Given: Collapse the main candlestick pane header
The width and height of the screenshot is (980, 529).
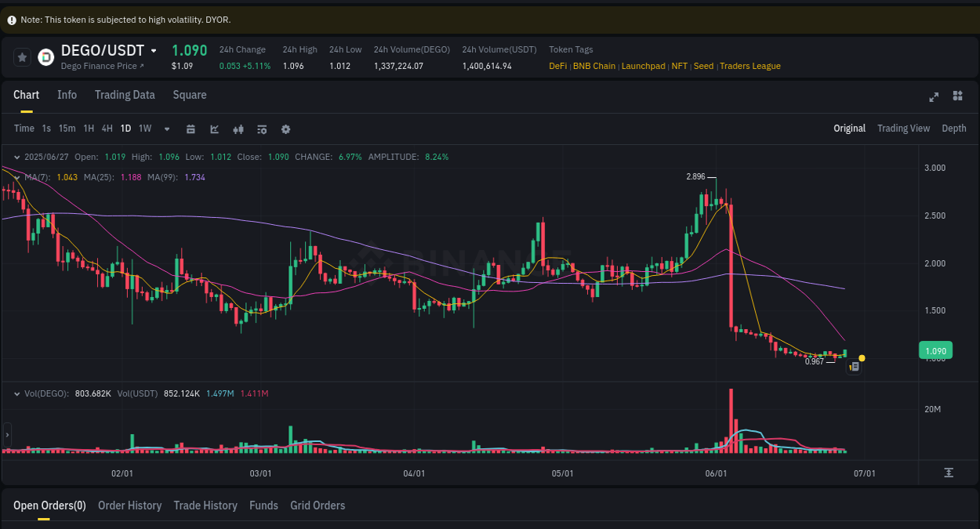Looking at the screenshot, I should click(x=17, y=157).
